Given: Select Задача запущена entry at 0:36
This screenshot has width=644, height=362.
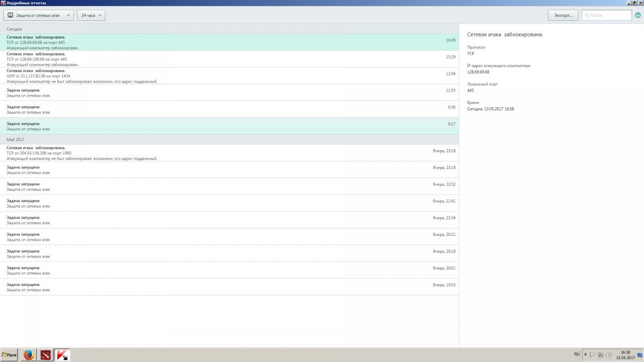Looking at the screenshot, I should [x=230, y=109].
